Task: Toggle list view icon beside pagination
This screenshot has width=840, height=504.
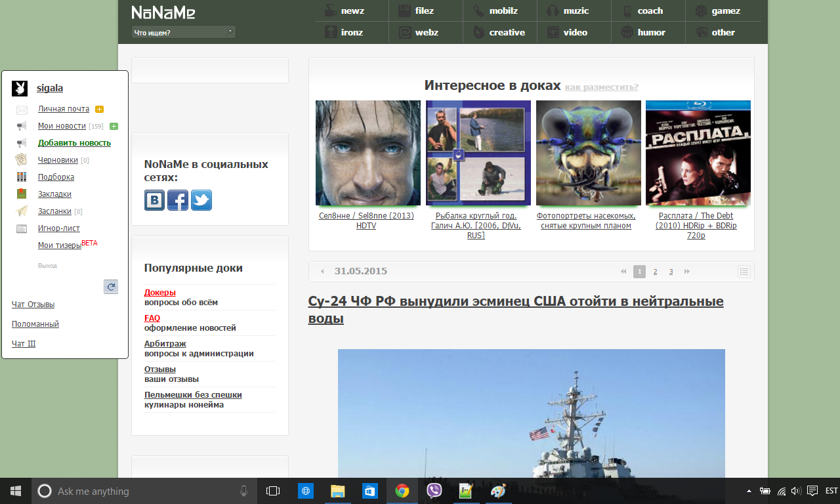Action: point(744,272)
